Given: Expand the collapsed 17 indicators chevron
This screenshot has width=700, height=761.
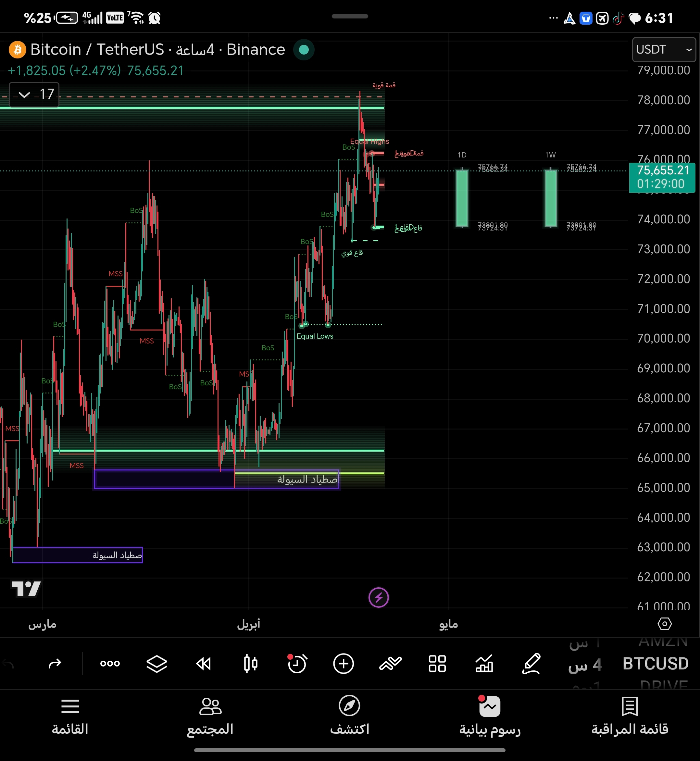Looking at the screenshot, I should pyautogui.click(x=24, y=95).
